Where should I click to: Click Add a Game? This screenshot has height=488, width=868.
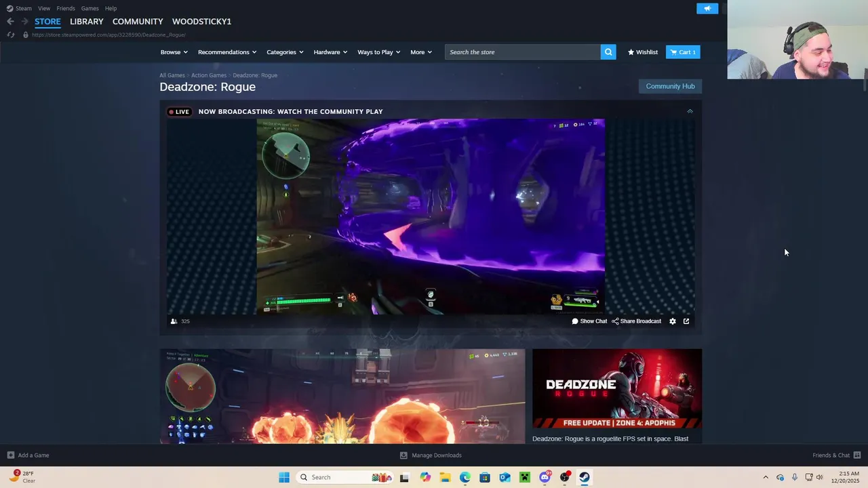coord(28,455)
